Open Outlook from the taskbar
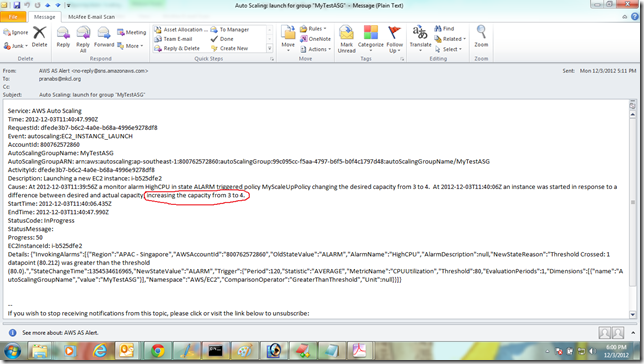Screen dimensions: 644x364 point(127,352)
